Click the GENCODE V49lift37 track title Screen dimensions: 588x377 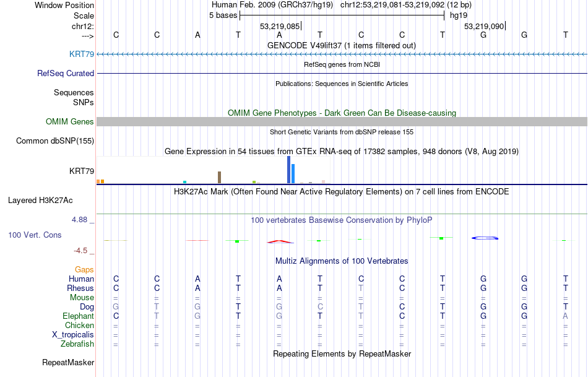click(x=341, y=45)
